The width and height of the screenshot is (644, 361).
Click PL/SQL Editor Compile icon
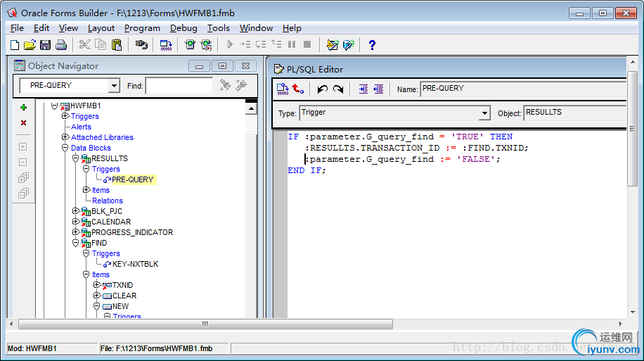[x=283, y=89]
